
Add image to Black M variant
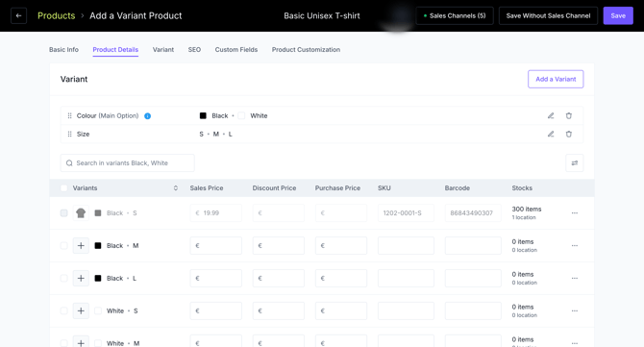click(81, 245)
